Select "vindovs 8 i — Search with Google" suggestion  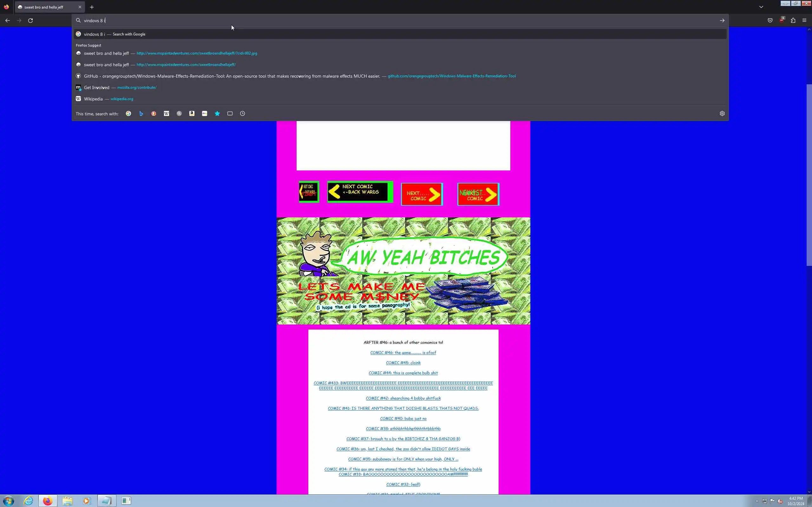[x=114, y=34]
